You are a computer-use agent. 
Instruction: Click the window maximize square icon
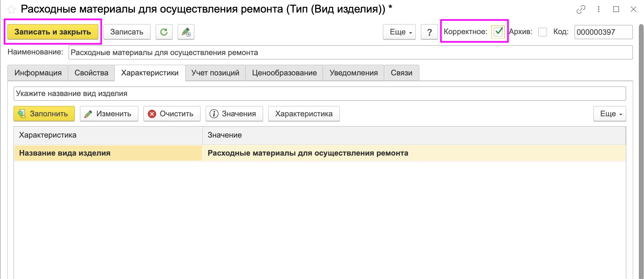[x=616, y=9]
